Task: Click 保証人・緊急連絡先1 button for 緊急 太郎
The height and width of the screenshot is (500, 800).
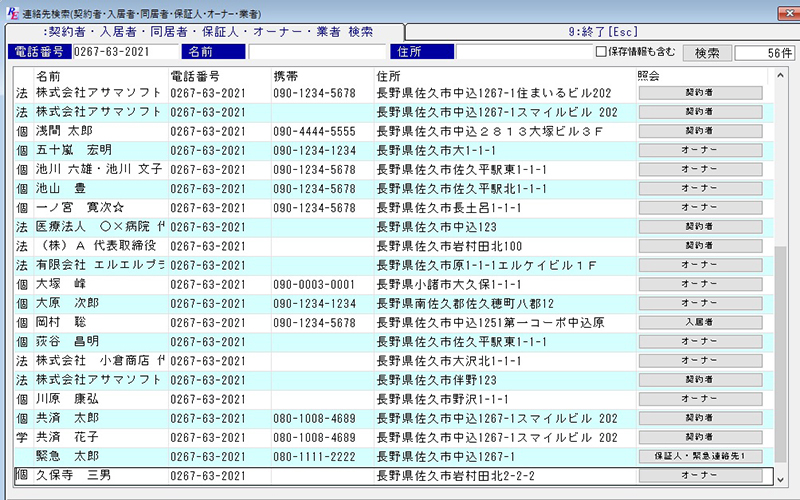Action: tap(700, 456)
